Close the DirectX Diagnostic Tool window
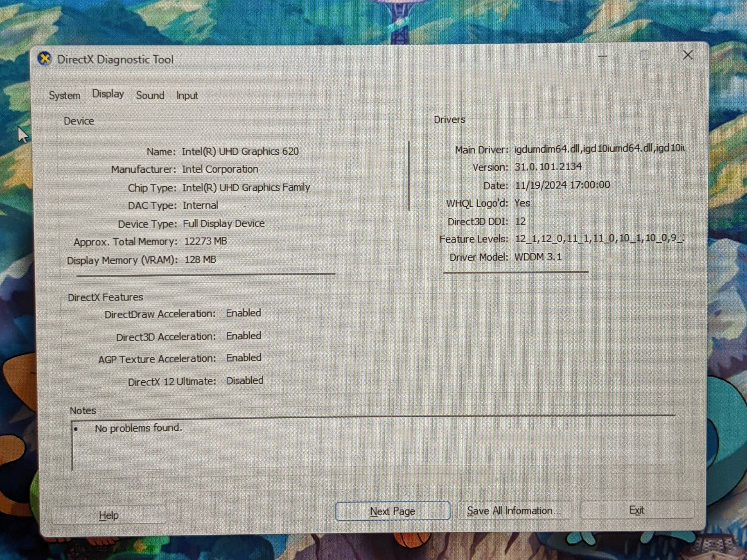 (687, 55)
